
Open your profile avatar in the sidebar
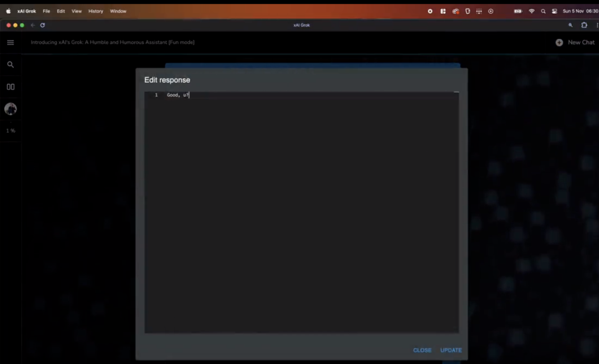point(11,109)
